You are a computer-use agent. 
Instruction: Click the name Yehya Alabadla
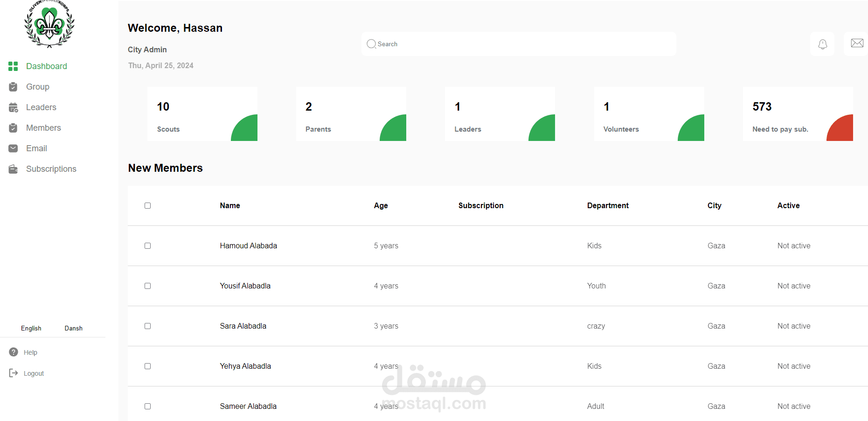tap(245, 366)
